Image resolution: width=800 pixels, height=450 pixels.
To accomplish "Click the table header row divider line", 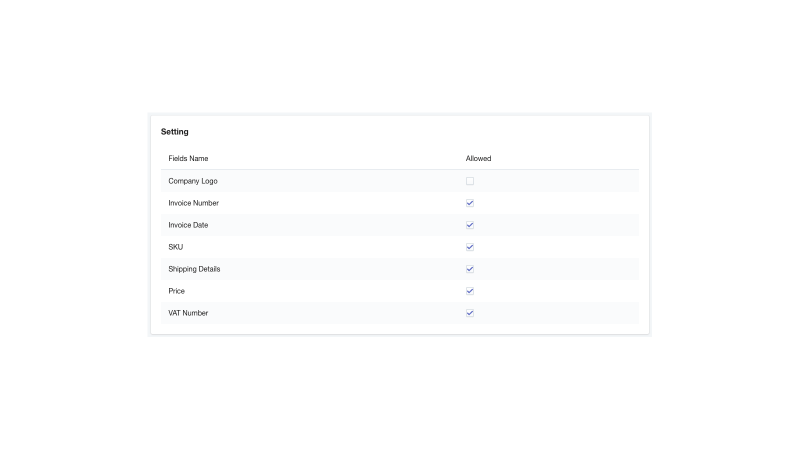I will pyautogui.click(x=399, y=169).
